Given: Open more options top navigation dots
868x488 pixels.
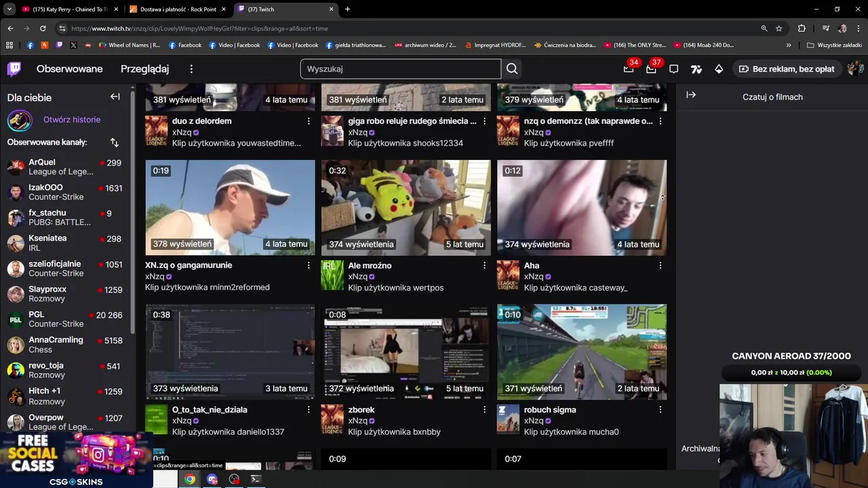Looking at the screenshot, I should pos(191,69).
